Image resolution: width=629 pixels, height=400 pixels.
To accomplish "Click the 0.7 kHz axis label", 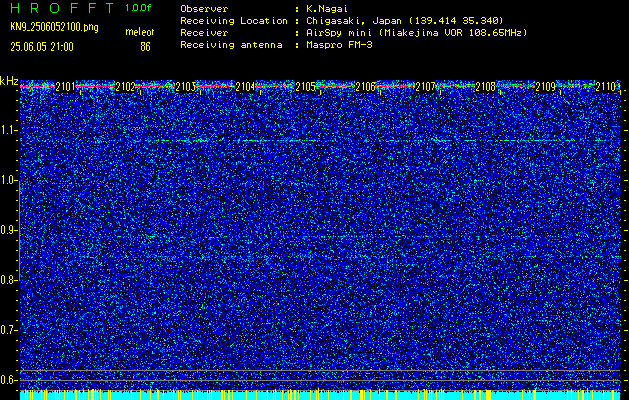I will [x=8, y=330].
